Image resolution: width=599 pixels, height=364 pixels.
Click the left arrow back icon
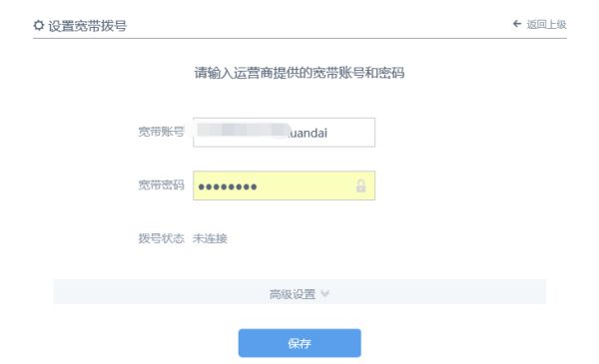pos(517,24)
